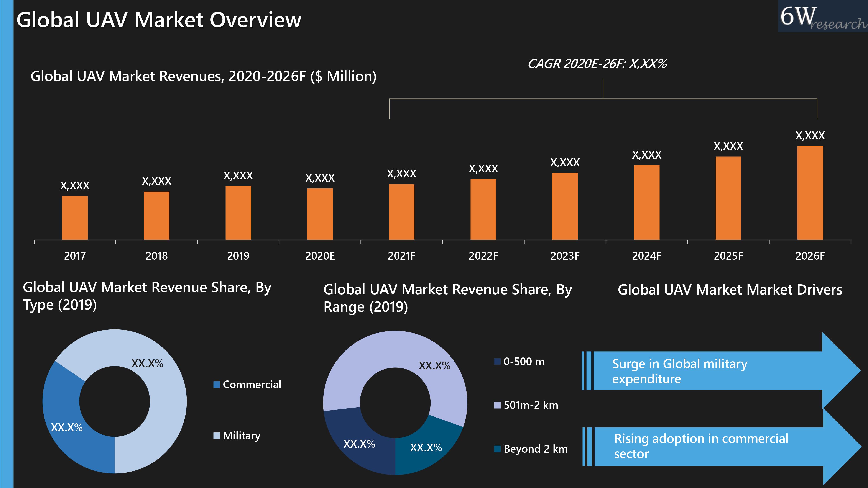868x488 pixels.
Task: Click the Commercial legend label
Action: [252, 385]
